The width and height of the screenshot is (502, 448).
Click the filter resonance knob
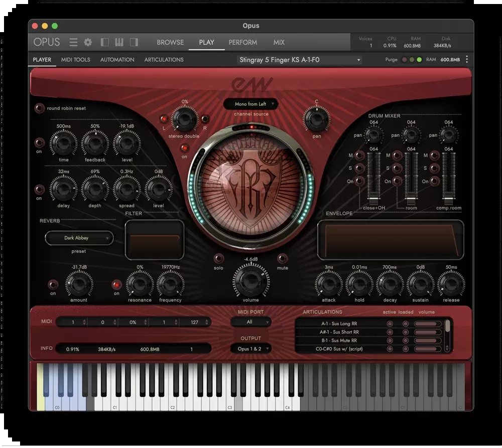pos(140,284)
